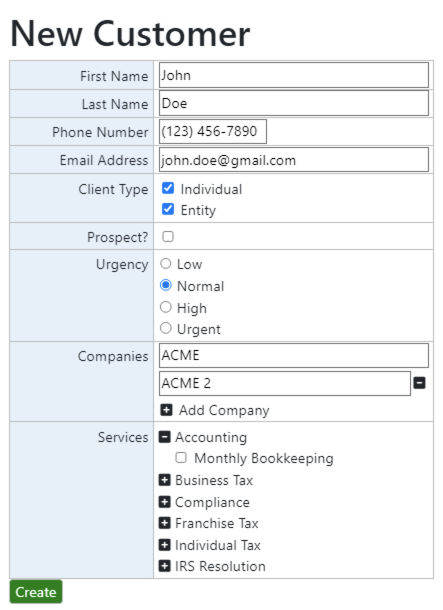Viewport: 443px width, 610px height.
Task: Uncheck the Individual client type checkbox
Action: (168, 188)
